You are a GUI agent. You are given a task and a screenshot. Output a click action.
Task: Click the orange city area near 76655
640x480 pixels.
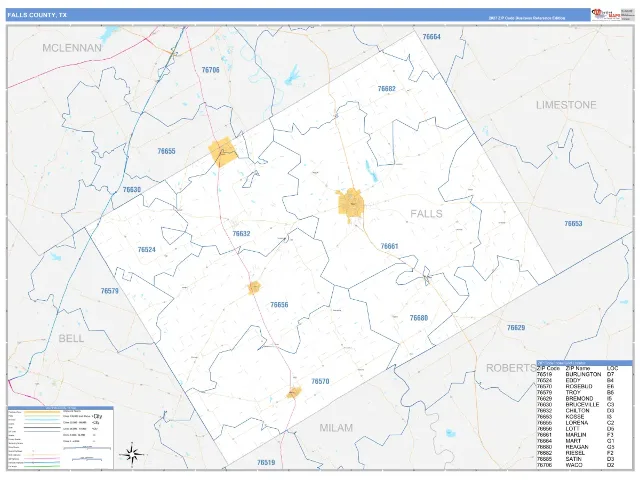[222, 152]
